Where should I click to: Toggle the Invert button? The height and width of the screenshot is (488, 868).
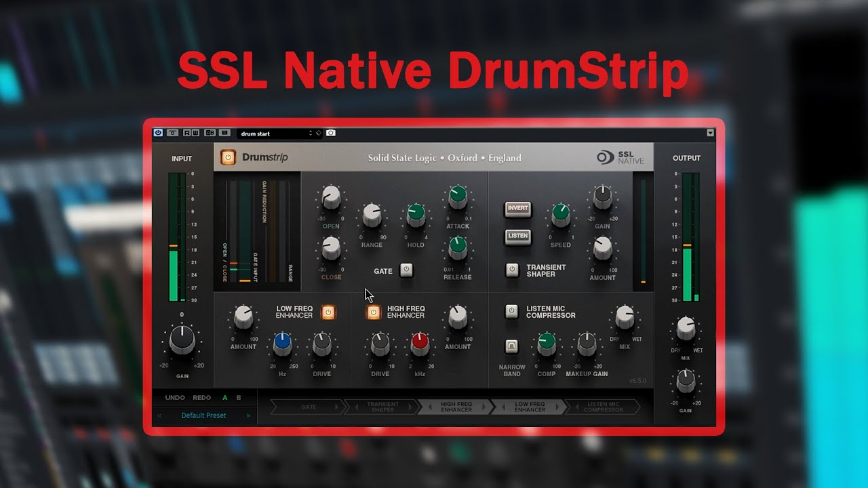(x=517, y=209)
